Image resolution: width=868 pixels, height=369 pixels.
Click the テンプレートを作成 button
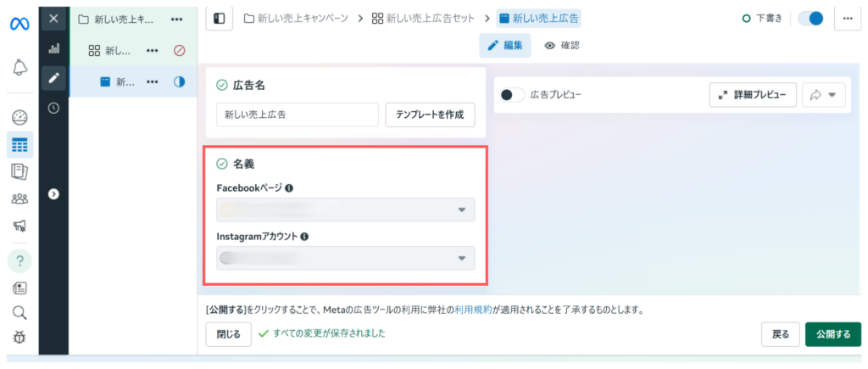pos(430,115)
